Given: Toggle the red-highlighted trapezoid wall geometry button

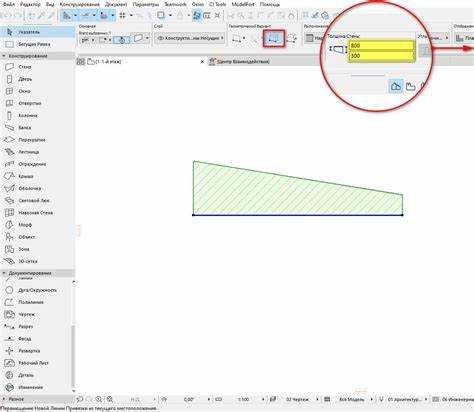Looking at the screenshot, I should click(x=274, y=39).
